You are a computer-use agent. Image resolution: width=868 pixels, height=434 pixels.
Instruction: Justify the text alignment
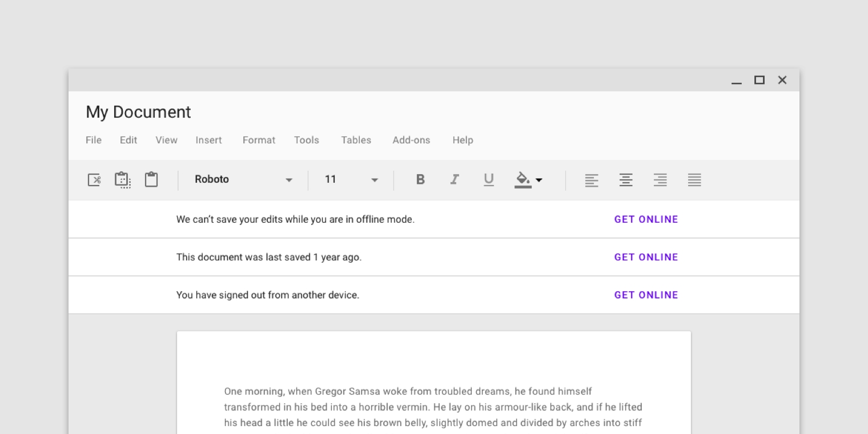coord(694,180)
